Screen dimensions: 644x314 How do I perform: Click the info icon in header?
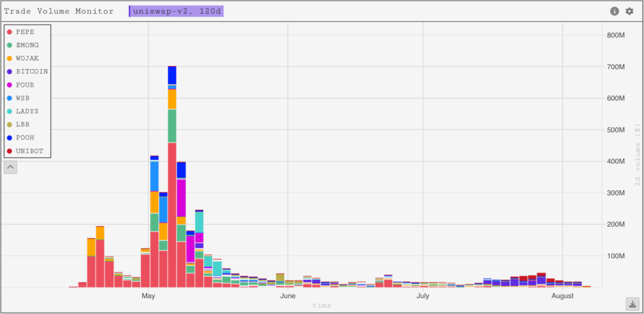tap(614, 11)
